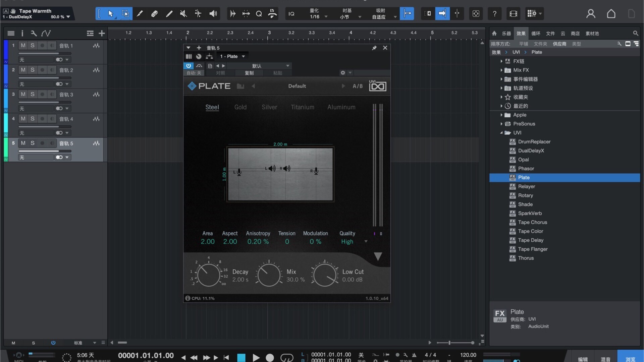Click the Anisotropy value 0.20 %
This screenshot has width=644, height=362.
pyautogui.click(x=258, y=241)
